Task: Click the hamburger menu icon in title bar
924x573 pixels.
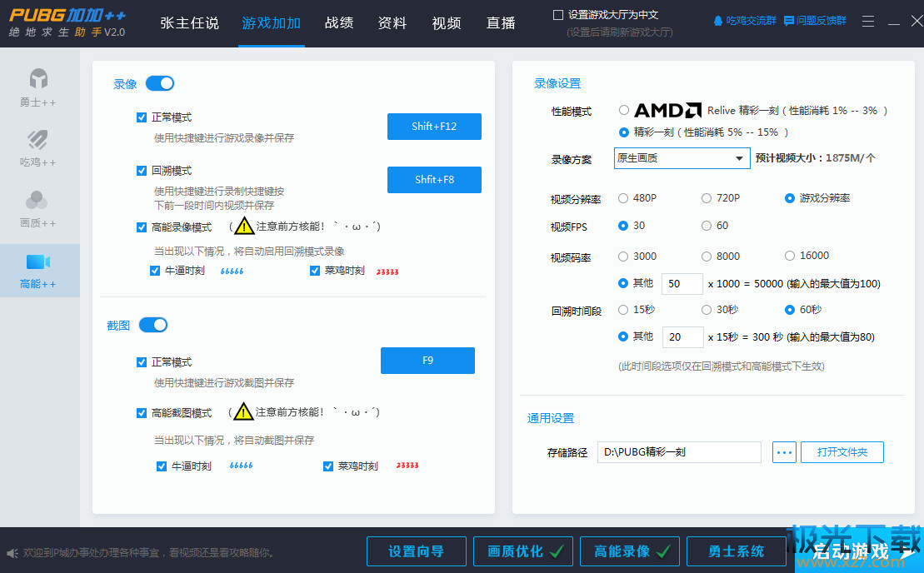Action: pos(868,22)
